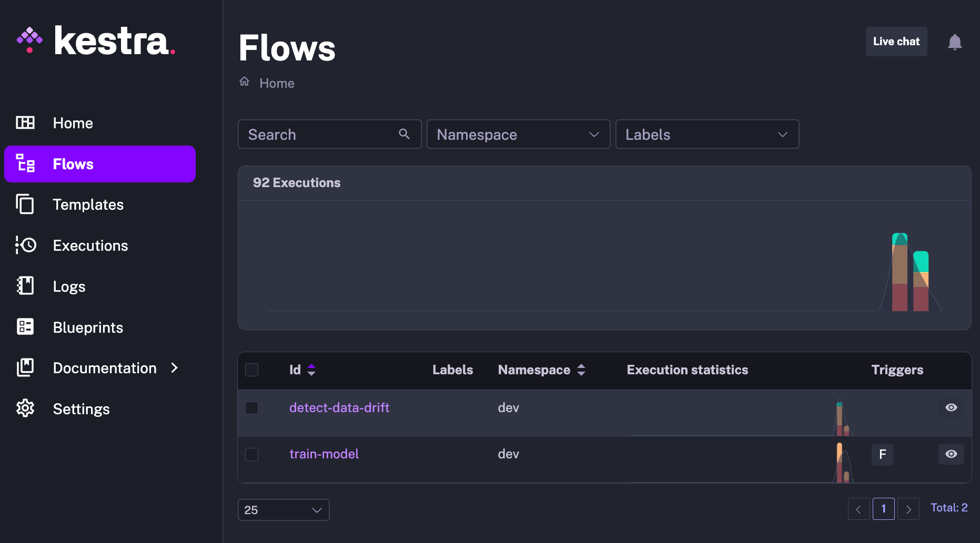
Task: Click the F trigger badge for train-model
Action: (x=882, y=454)
